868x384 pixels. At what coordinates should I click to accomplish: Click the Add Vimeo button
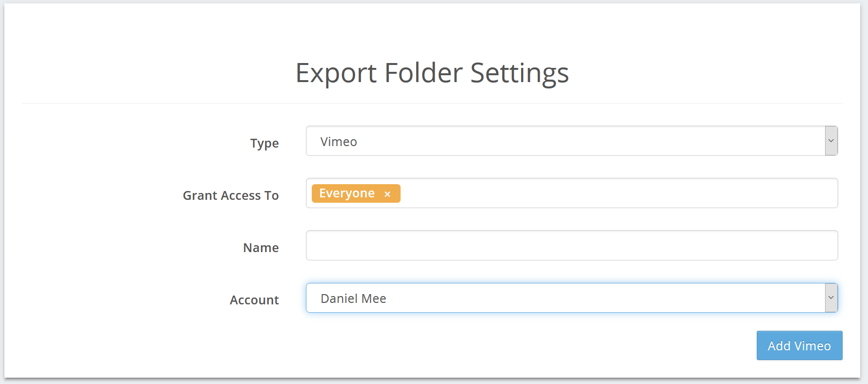(799, 345)
